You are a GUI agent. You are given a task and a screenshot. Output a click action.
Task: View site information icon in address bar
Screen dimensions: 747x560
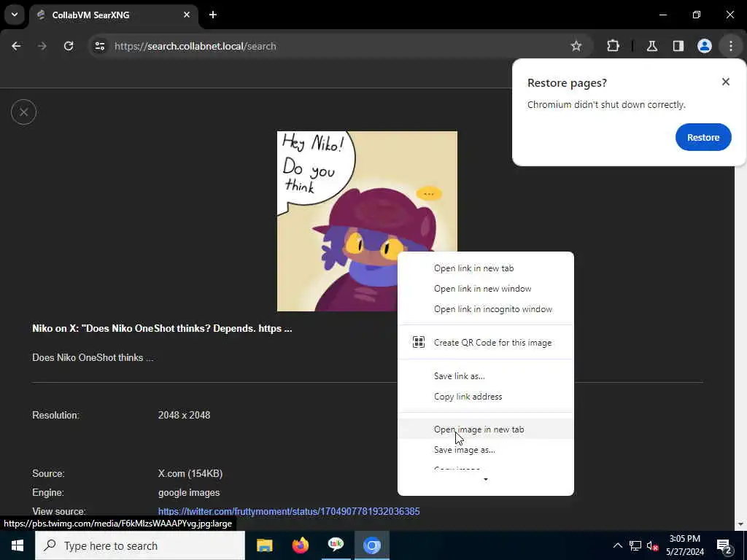coord(99,46)
